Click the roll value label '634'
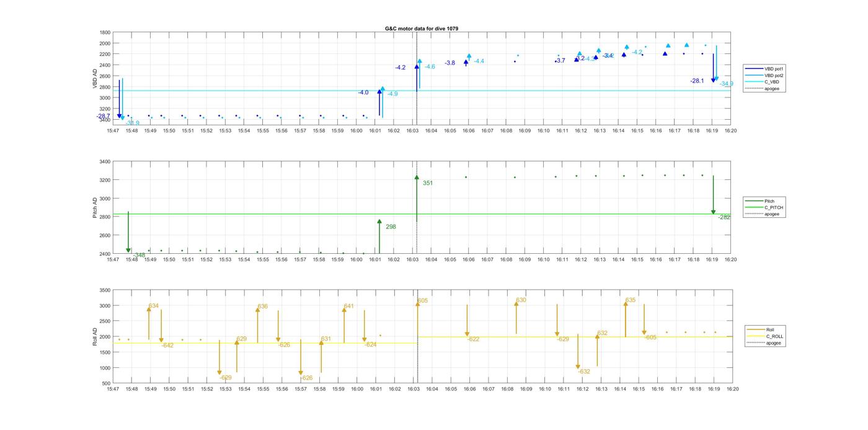The image size is (868, 430). point(154,306)
